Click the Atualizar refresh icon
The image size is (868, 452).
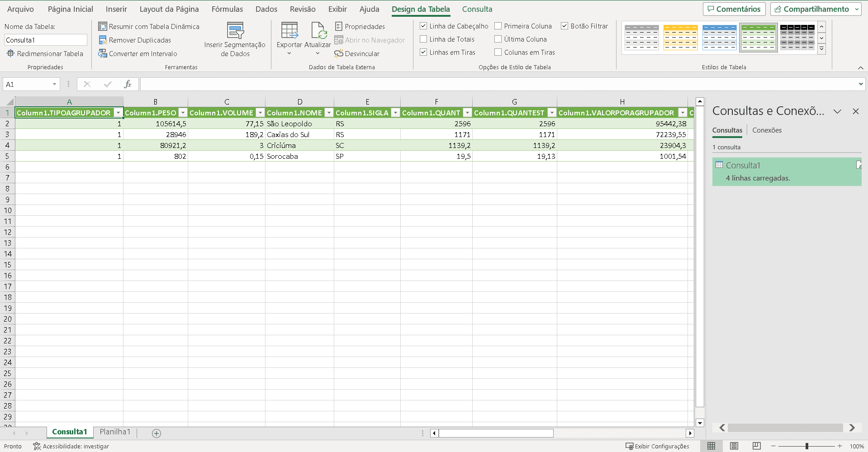coord(318,31)
